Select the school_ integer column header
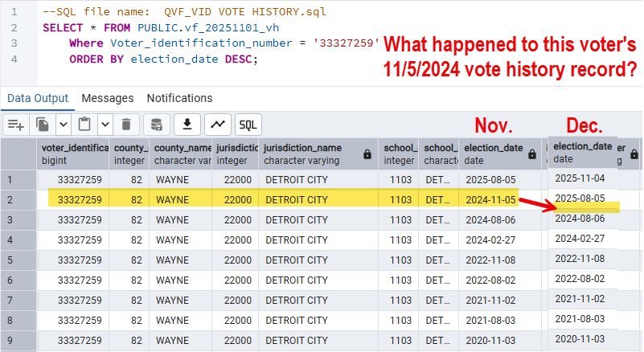Image resolution: width=644 pixels, height=352 pixels. (x=399, y=154)
